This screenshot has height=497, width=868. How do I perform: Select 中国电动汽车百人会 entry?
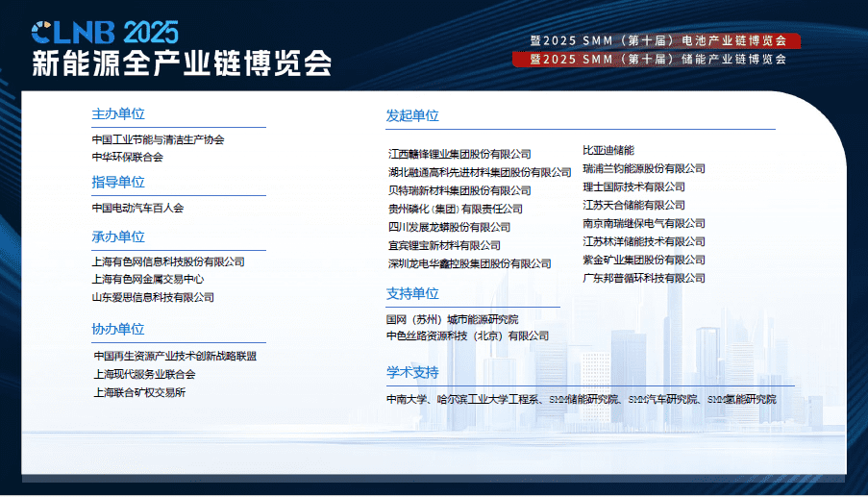click(x=137, y=208)
